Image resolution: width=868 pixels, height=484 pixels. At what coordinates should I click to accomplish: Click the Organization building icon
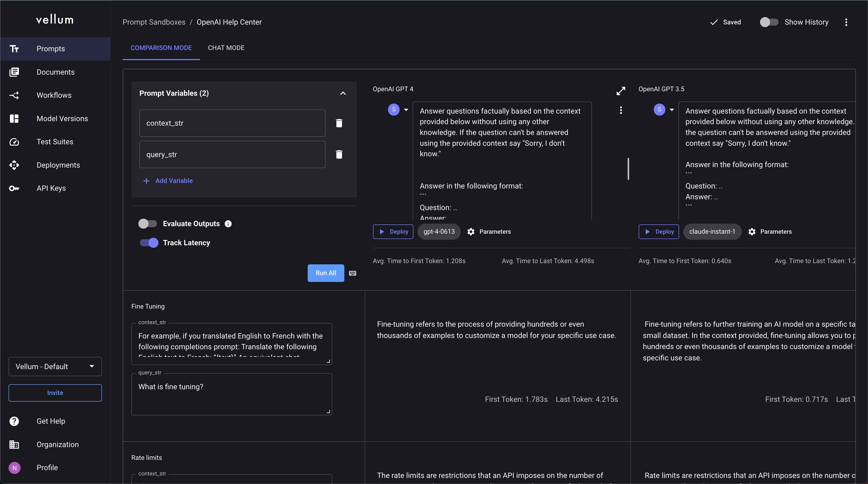click(x=14, y=444)
